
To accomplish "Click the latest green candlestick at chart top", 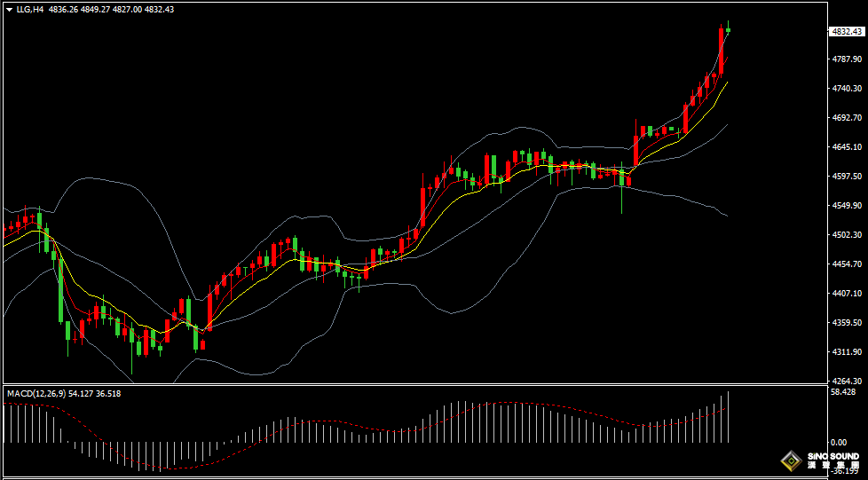I will [729, 30].
